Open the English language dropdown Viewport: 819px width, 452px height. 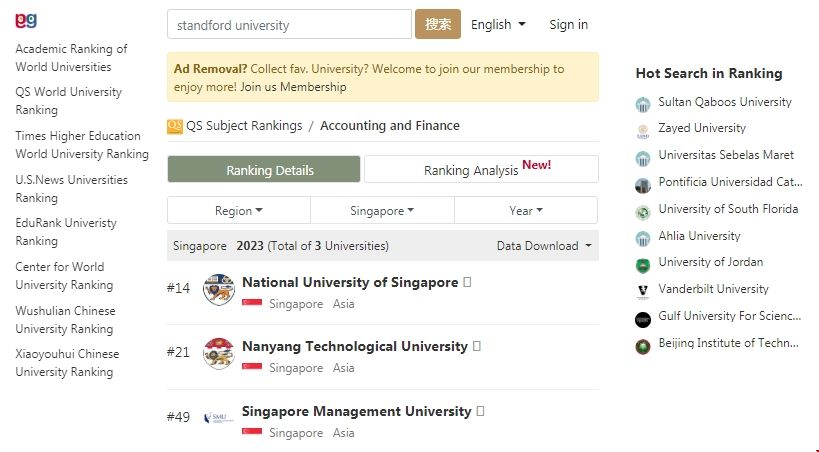click(x=498, y=25)
